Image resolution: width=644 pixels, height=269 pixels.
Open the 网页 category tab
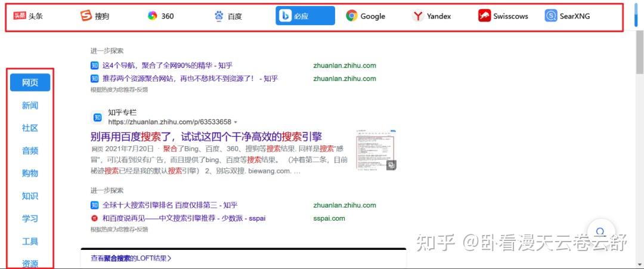30,82
